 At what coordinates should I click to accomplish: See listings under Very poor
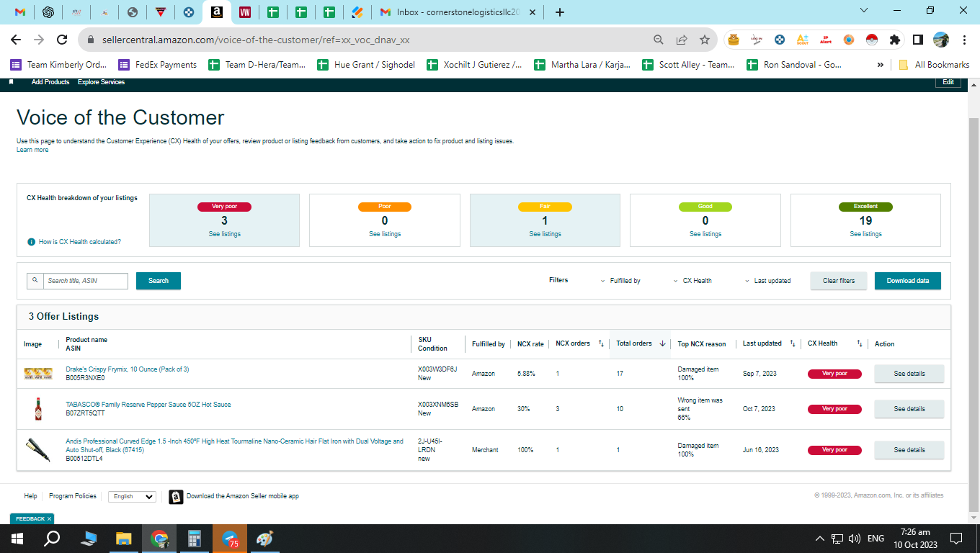click(224, 234)
